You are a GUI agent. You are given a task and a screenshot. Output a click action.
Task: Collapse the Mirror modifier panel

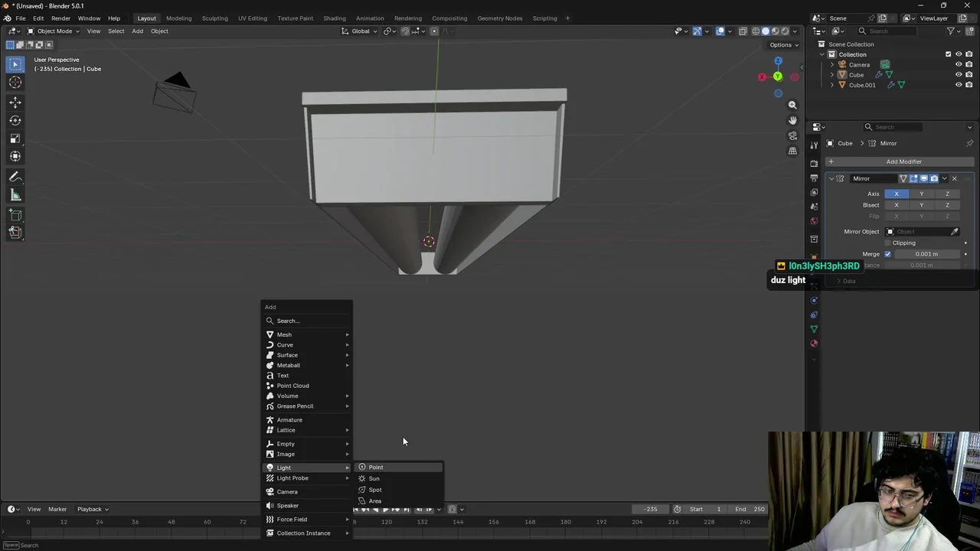click(x=831, y=178)
